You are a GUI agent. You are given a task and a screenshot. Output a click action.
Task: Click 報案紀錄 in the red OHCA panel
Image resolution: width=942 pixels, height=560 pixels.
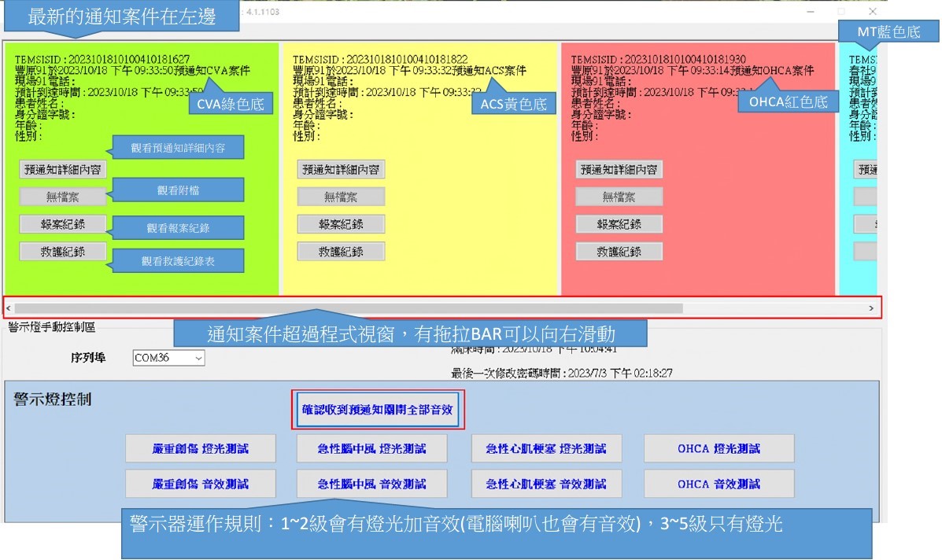[619, 224]
